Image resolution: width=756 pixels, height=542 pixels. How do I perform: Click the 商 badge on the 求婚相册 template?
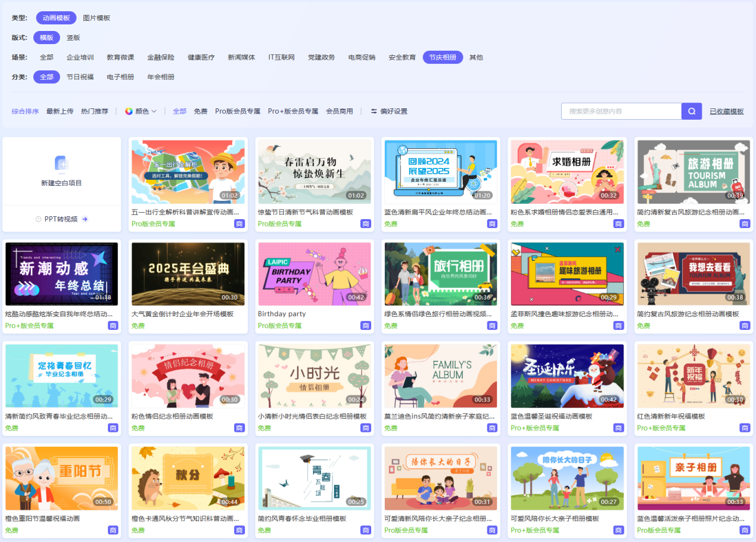pos(618,224)
